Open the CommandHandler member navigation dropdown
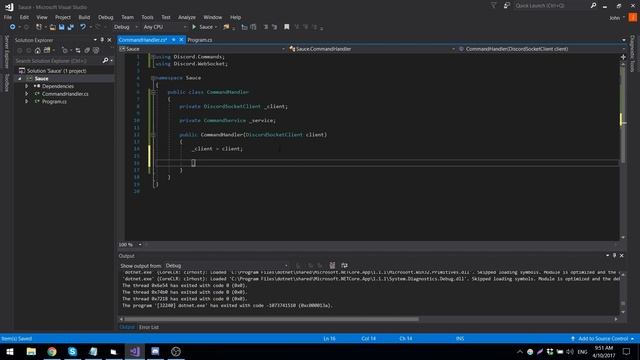Image resolution: width=640 pixels, height=360 pixels. [542, 49]
